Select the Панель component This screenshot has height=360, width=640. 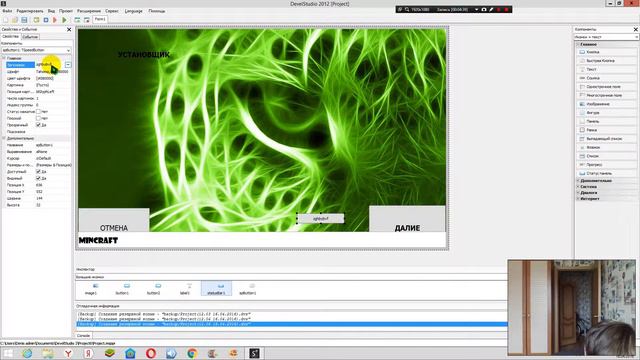(x=607, y=121)
